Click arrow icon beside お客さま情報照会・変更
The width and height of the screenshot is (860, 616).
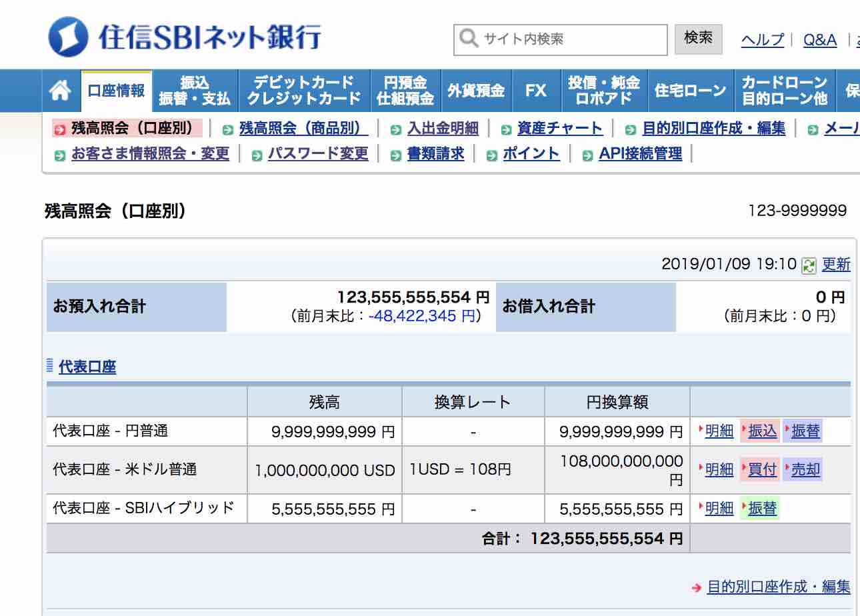click(x=60, y=155)
